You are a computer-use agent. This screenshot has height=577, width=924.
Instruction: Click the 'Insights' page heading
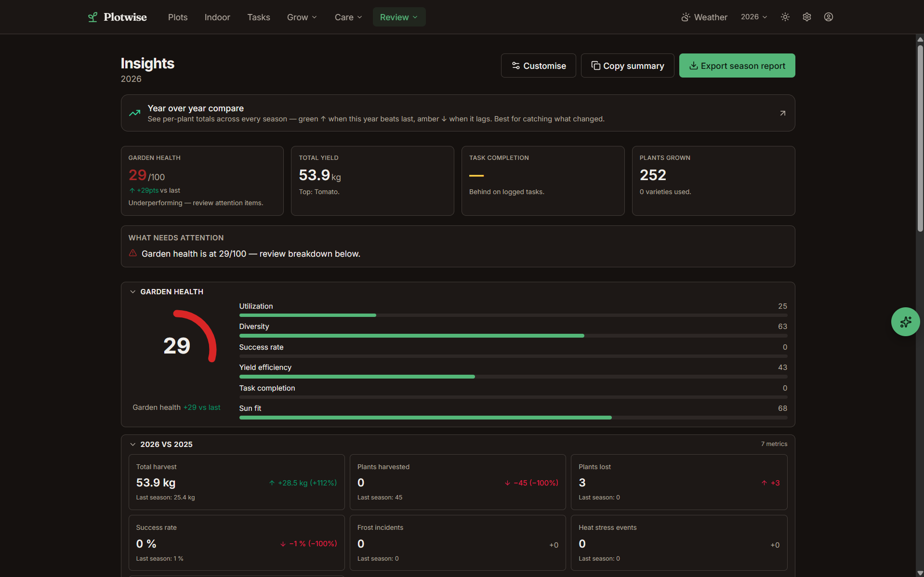pyautogui.click(x=147, y=64)
